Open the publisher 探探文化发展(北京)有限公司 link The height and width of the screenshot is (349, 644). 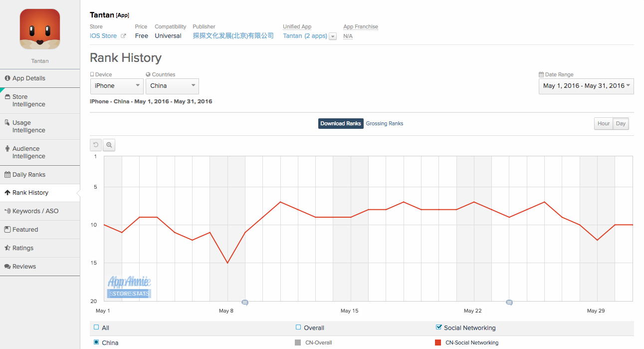(233, 36)
